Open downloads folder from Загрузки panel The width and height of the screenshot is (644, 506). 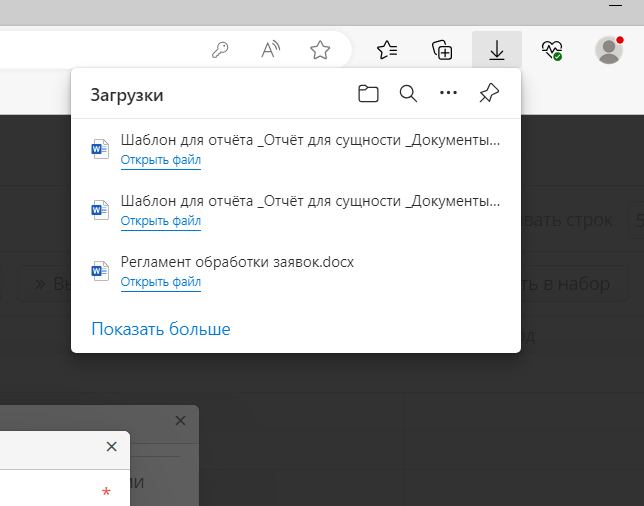coord(368,94)
